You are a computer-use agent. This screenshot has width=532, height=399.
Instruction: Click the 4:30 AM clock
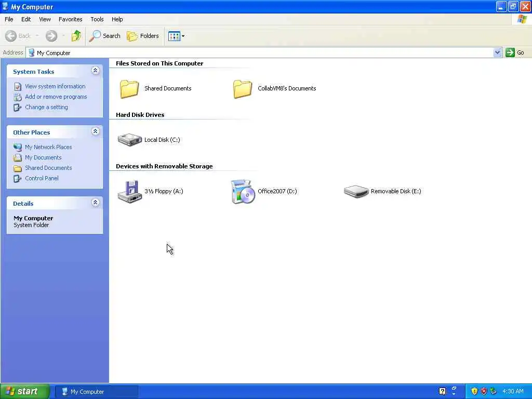point(513,392)
